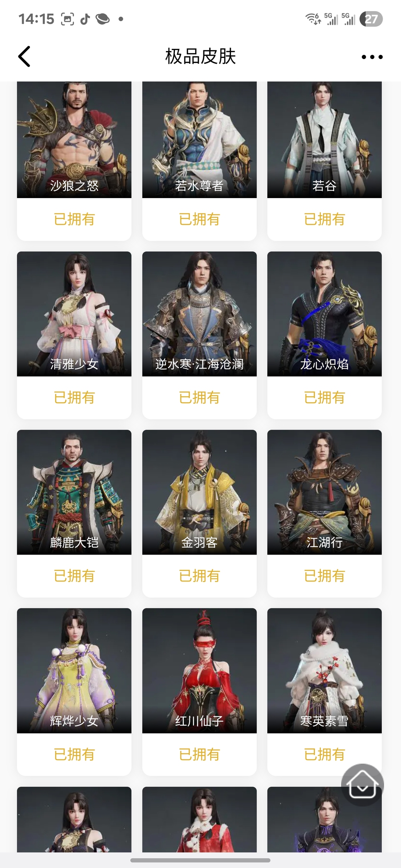Click 已拥有 under 若谷 skin
Viewport: 401px width, 868px height.
(x=325, y=219)
